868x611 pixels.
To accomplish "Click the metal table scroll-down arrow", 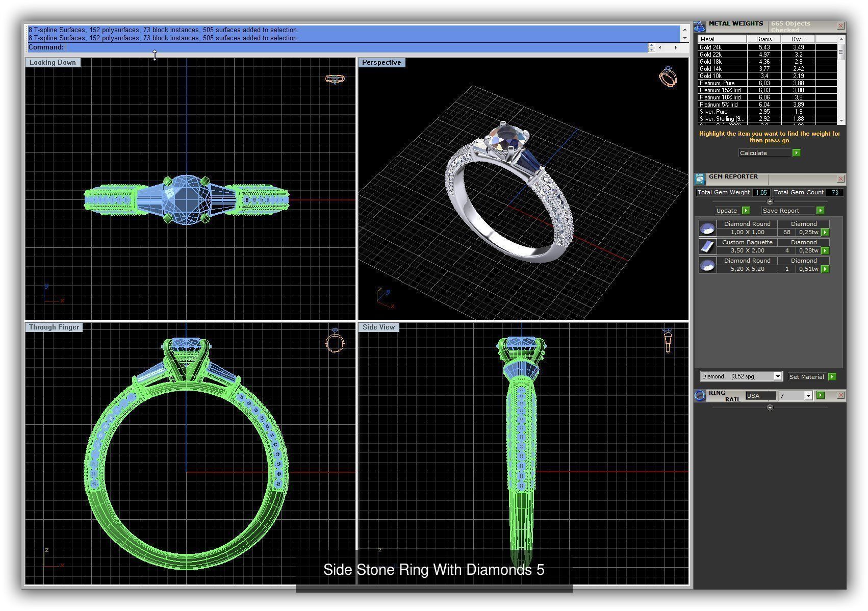I will coord(841,121).
